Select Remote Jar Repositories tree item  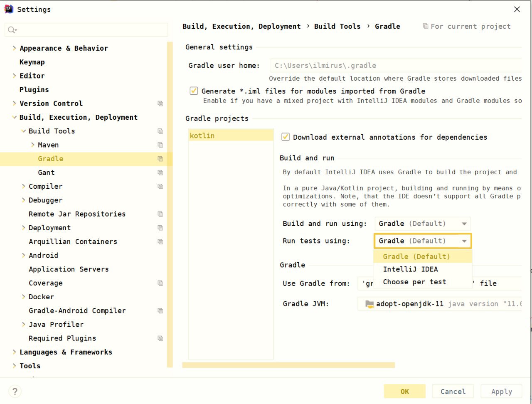click(x=77, y=214)
